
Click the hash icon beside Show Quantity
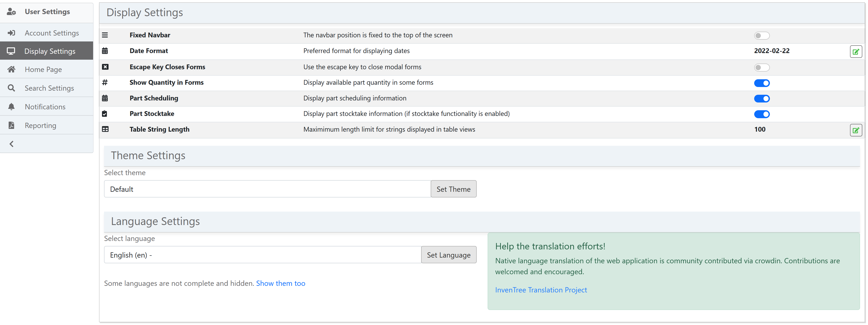[x=105, y=83]
